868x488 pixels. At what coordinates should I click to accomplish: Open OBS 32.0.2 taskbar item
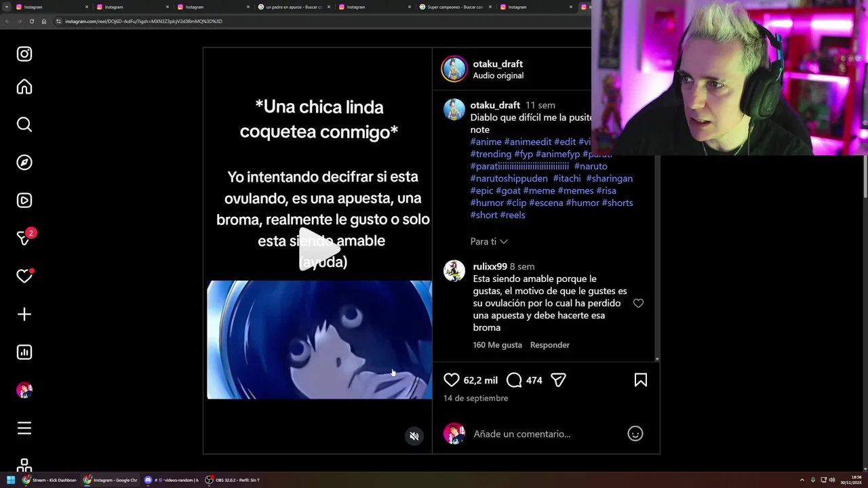(x=233, y=480)
